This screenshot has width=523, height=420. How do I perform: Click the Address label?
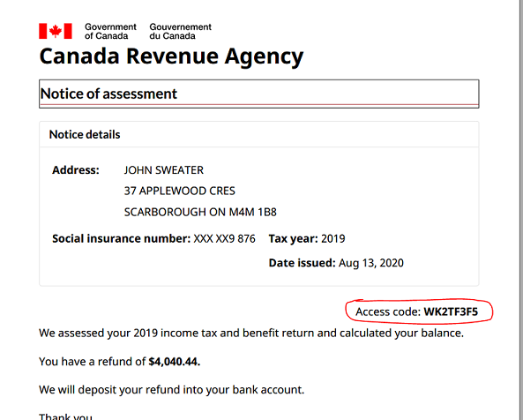pyautogui.click(x=76, y=170)
